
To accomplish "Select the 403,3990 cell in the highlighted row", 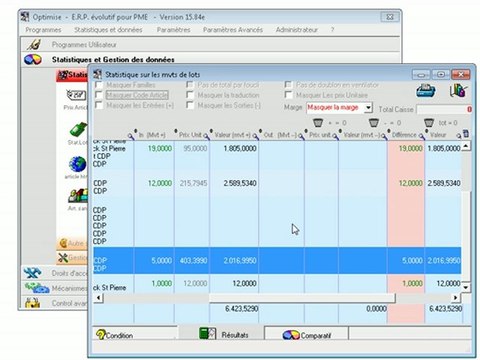I will pyautogui.click(x=194, y=260).
